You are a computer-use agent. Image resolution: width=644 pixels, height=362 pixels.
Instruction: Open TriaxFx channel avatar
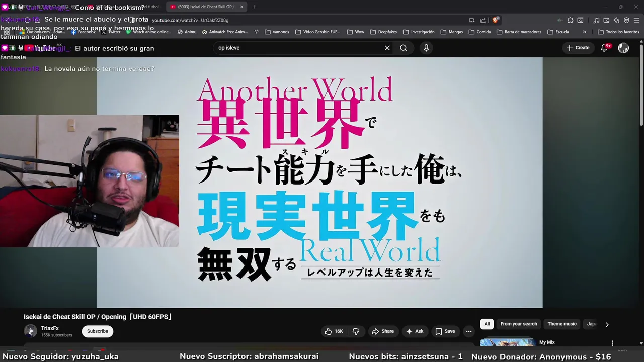(30, 331)
